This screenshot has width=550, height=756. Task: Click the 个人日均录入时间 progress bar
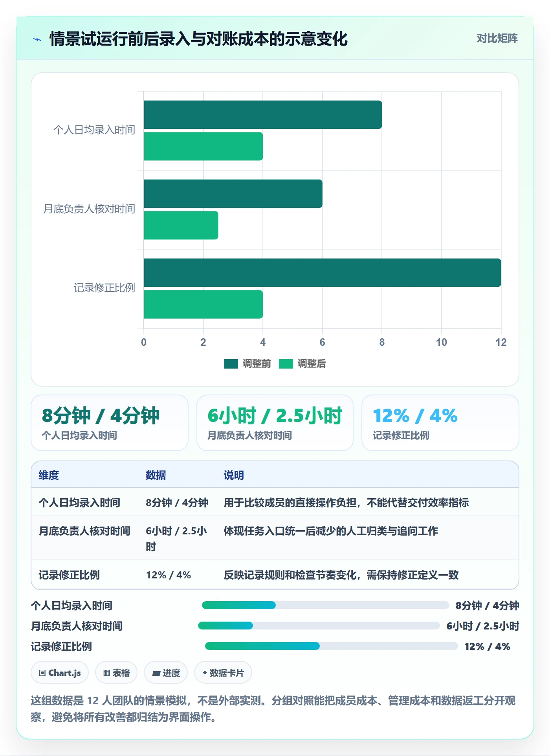(x=325, y=605)
